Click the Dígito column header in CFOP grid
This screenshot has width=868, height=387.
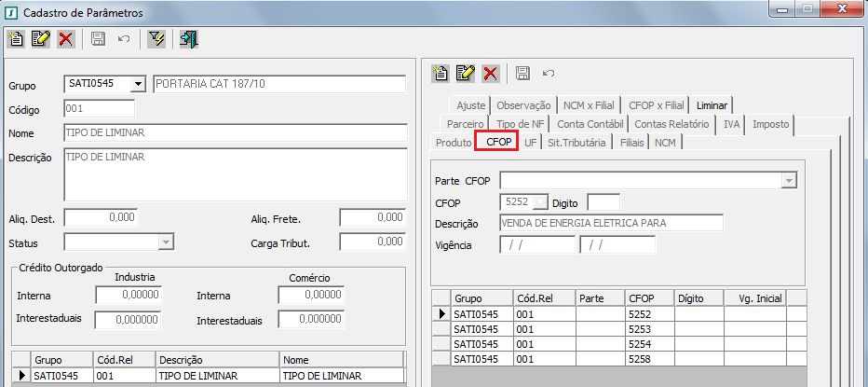pos(699,298)
